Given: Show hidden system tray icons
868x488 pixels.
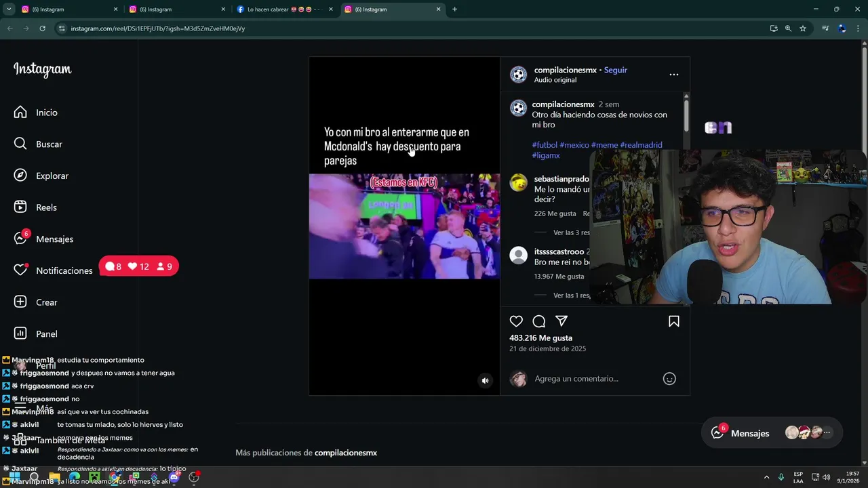Looking at the screenshot, I should pos(767,477).
